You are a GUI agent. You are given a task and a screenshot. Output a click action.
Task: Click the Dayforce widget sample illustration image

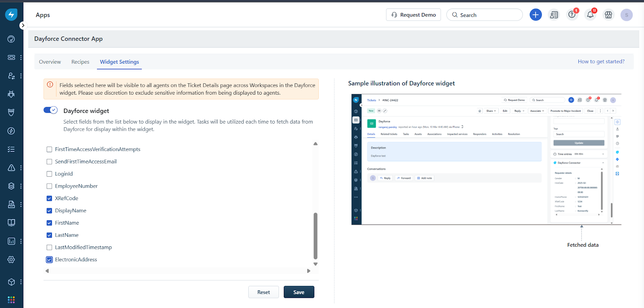tap(486, 159)
